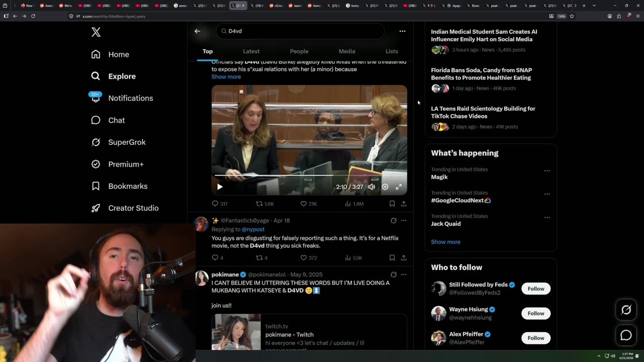Switch to the Lists tab
644x362 pixels.
pyautogui.click(x=391, y=51)
